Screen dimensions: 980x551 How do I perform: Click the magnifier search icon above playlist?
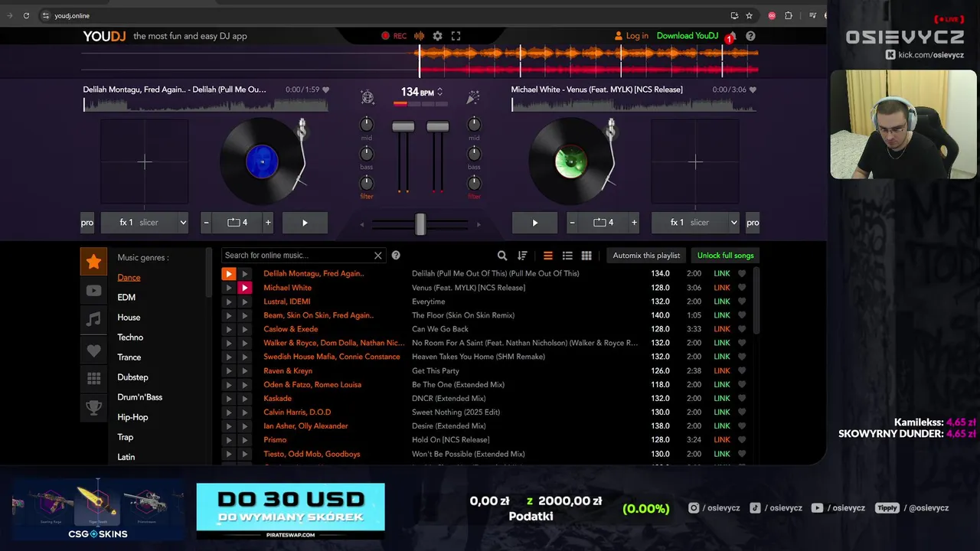(x=502, y=256)
